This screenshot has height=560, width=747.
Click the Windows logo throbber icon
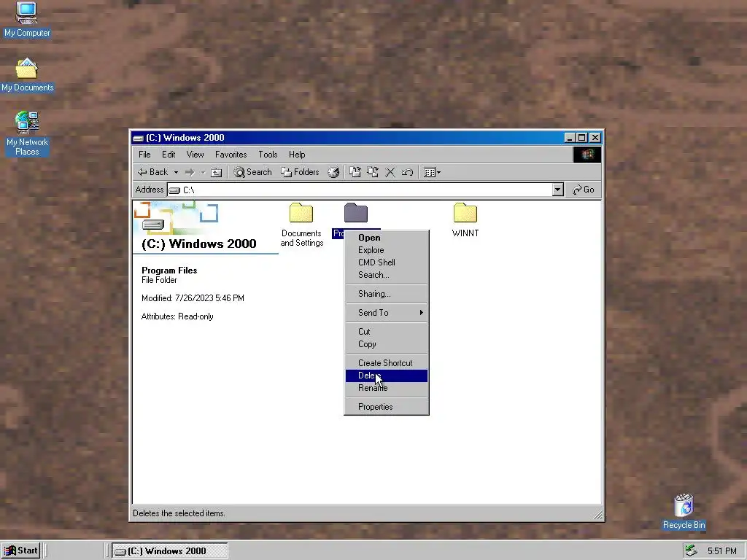click(587, 155)
